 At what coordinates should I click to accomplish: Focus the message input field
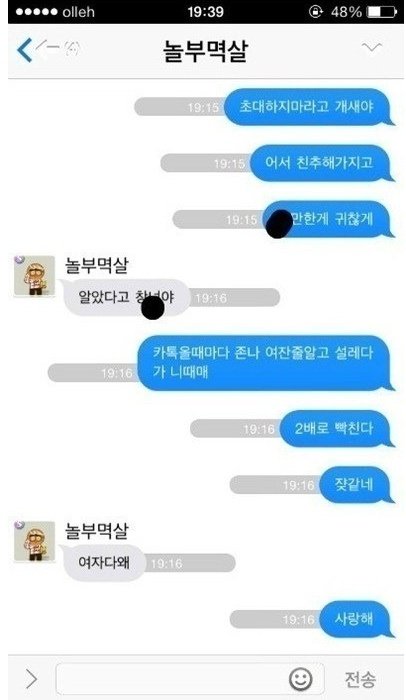coord(190,679)
